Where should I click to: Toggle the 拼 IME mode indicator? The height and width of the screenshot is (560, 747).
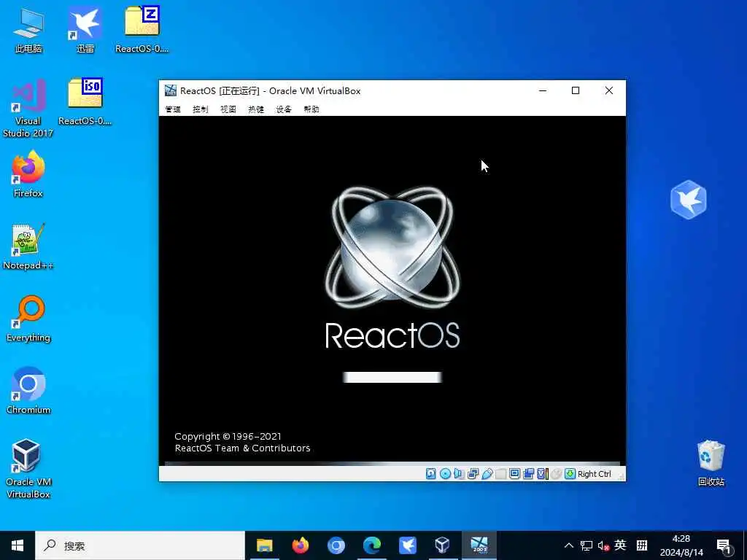coord(642,545)
